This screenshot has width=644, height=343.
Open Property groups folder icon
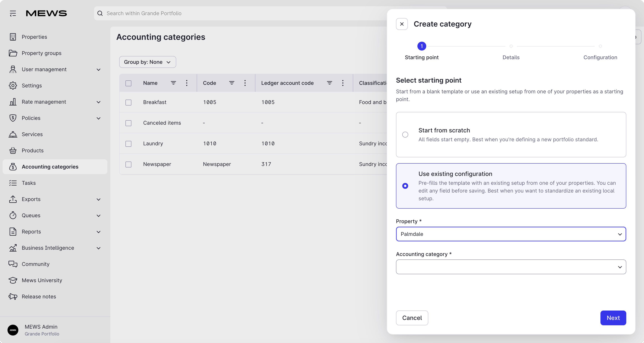point(13,53)
